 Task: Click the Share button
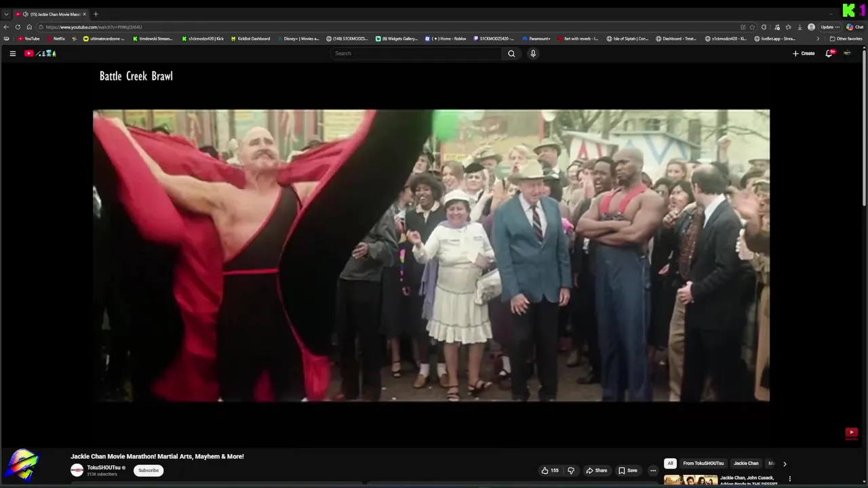pos(597,470)
